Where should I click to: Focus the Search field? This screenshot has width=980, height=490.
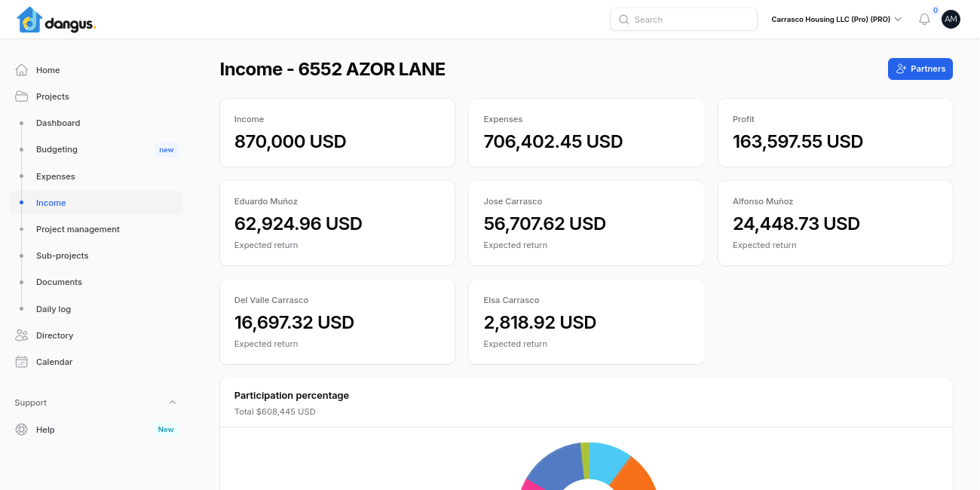point(684,20)
